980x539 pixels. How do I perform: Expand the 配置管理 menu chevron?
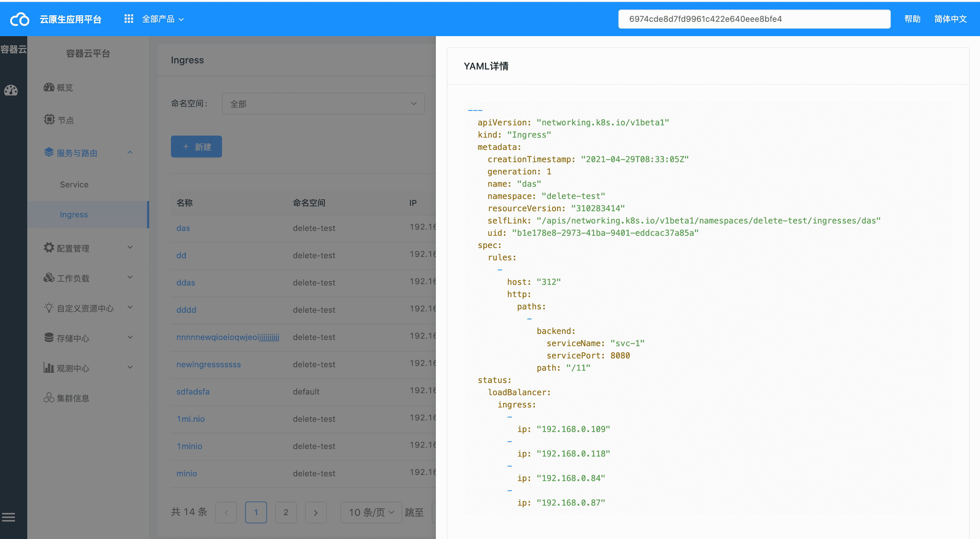pos(130,247)
